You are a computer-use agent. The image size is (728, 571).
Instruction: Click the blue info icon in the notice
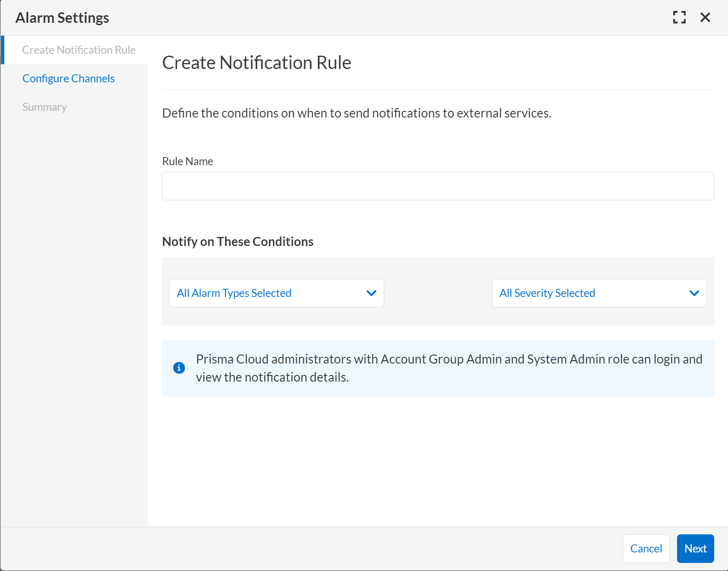pyautogui.click(x=179, y=368)
